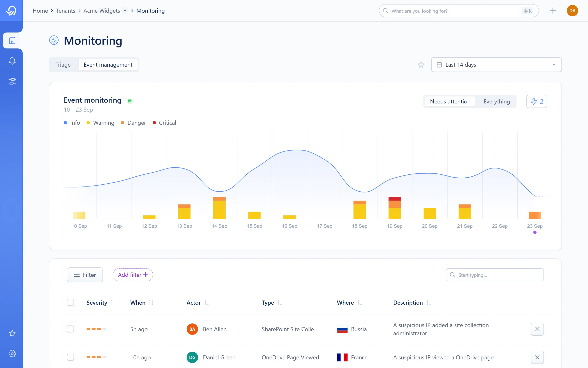Click the lightning bolt automation button showing 2

(x=537, y=101)
